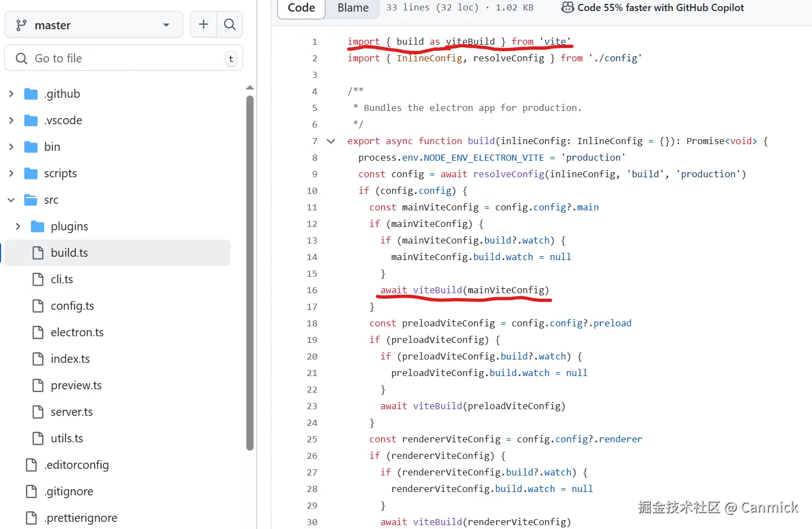This screenshot has height=529, width=812.
Task: Collapse function build at line 7 chevron
Action: [x=331, y=141]
